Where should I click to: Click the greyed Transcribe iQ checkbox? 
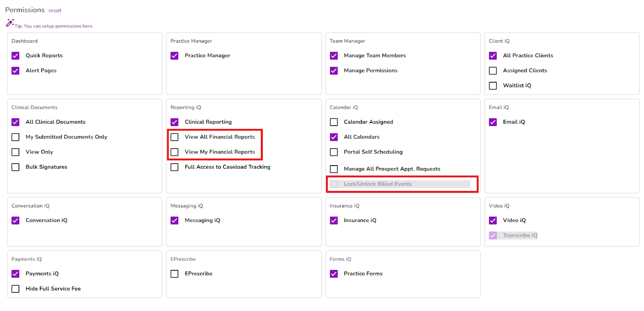click(x=493, y=235)
